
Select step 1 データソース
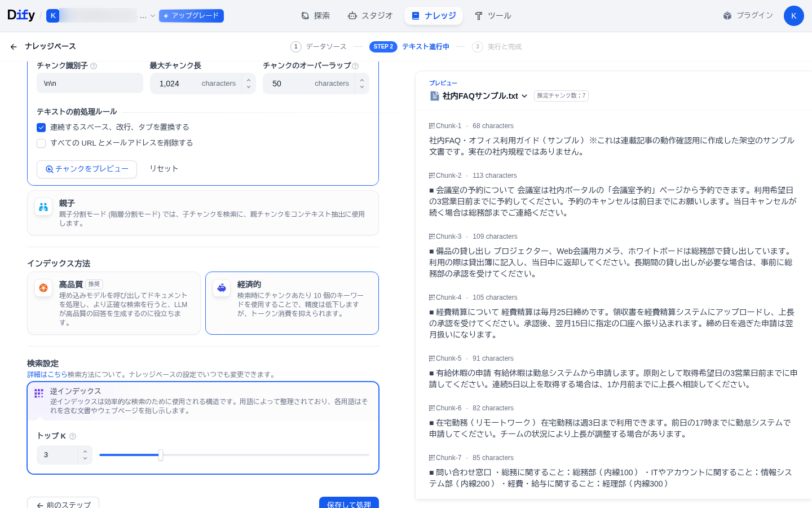click(318, 47)
